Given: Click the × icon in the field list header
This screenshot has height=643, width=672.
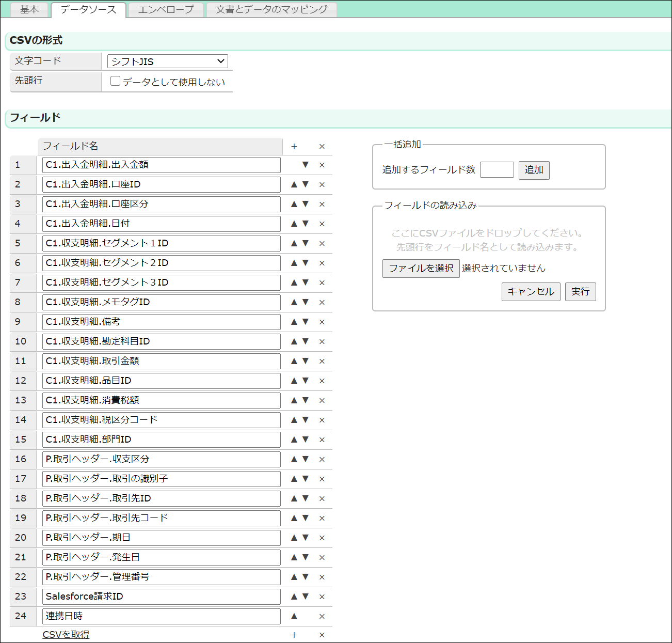Looking at the screenshot, I should (322, 146).
